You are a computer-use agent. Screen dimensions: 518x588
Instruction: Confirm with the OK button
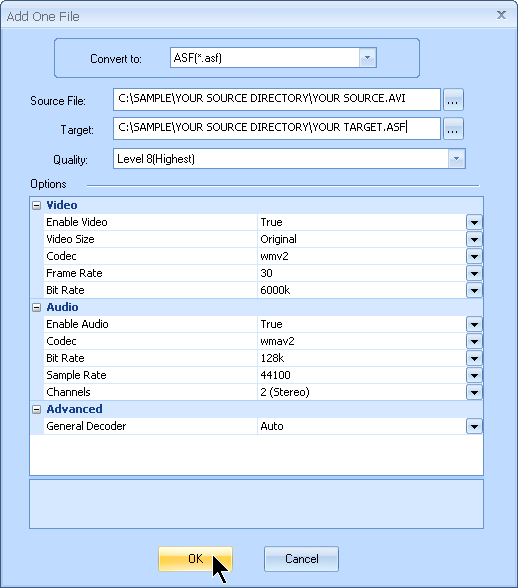click(x=195, y=559)
